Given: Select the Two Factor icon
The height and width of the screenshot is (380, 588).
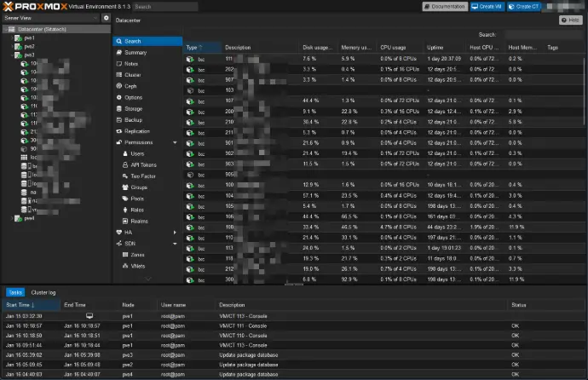Looking at the screenshot, I should (x=124, y=176).
